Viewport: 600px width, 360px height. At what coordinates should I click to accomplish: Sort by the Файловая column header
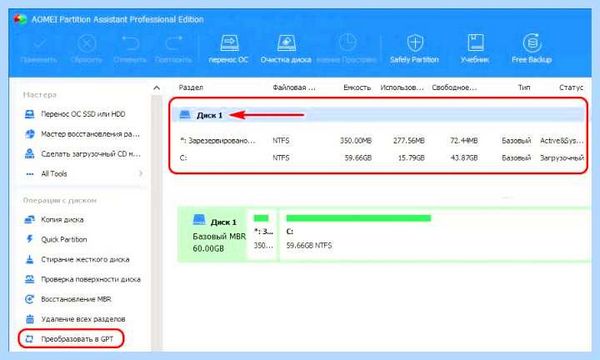point(294,88)
